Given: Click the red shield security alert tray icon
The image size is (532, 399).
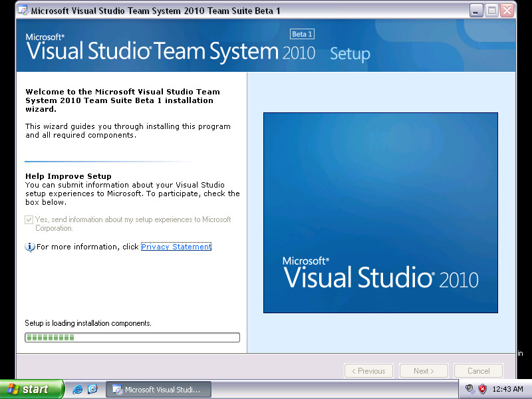Looking at the screenshot, I should point(483,389).
